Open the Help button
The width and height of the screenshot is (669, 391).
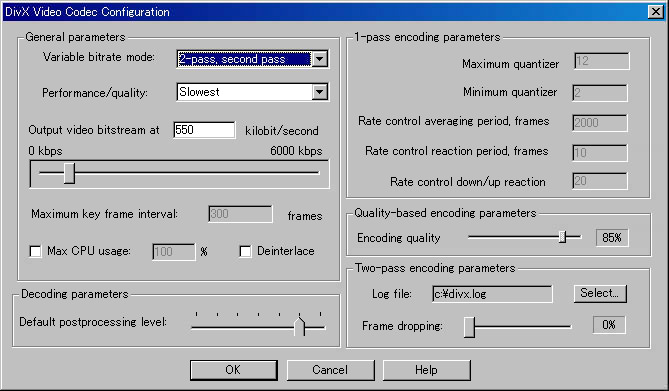tap(426, 370)
